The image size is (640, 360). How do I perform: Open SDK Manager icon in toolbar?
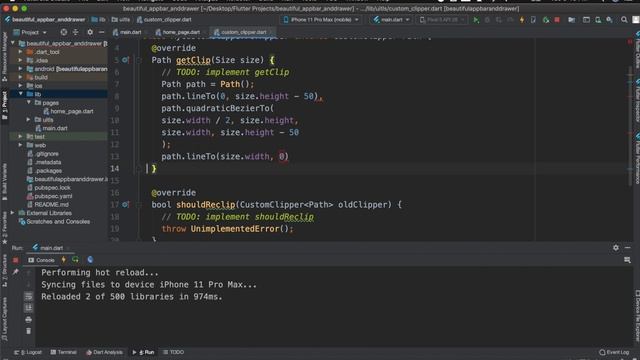tap(609, 20)
